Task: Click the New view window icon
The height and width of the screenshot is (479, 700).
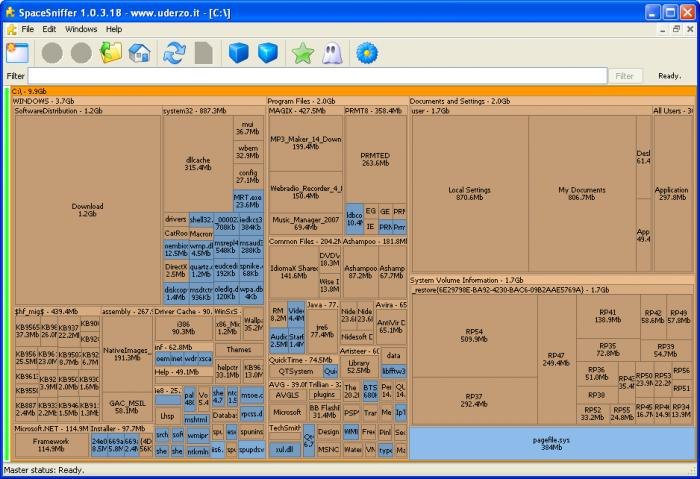Action: coord(16,52)
